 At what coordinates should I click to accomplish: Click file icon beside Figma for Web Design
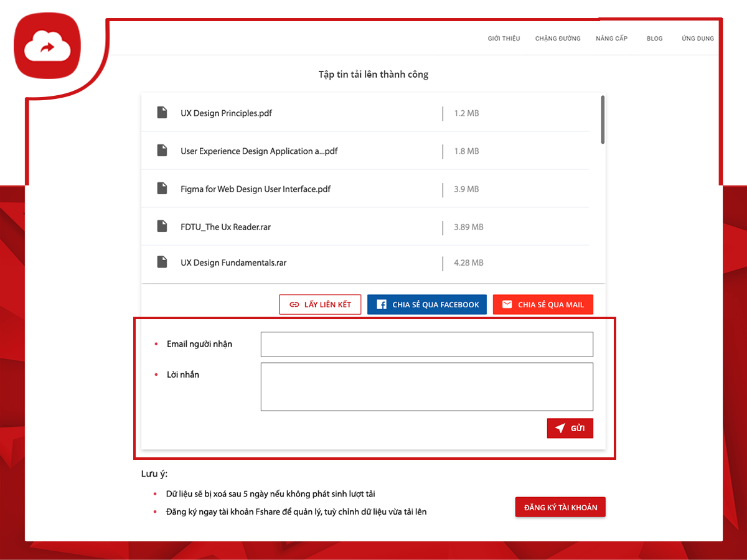pos(162,189)
